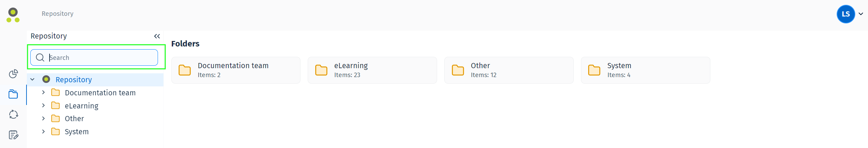Click the LS user avatar
The height and width of the screenshot is (148, 868).
tap(846, 14)
